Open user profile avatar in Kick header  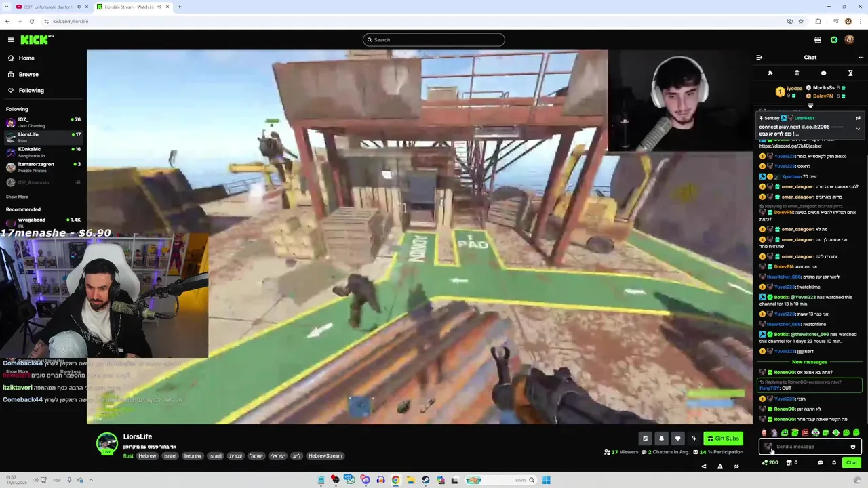point(850,40)
